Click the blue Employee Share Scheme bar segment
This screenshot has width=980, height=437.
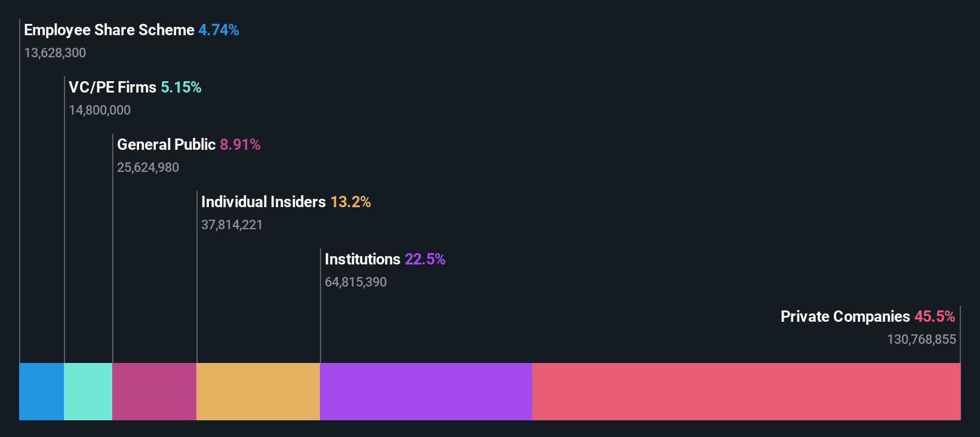pyautogui.click(x=41, y=392)
